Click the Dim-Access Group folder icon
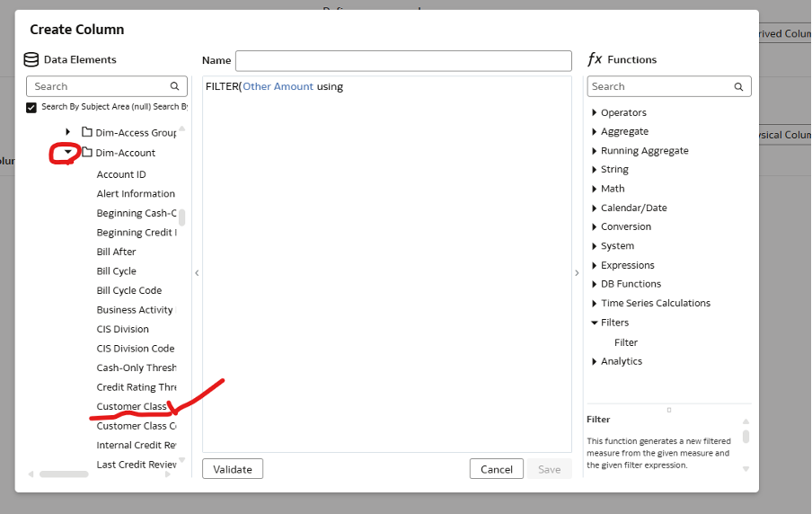Viewport: 812px width, 514px height. [x=87, y=132]
